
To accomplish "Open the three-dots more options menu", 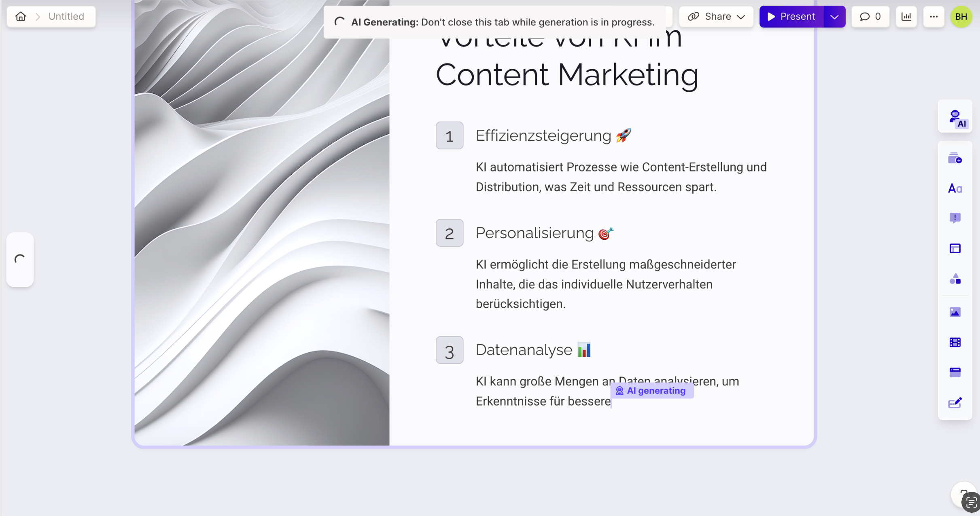I will click(x=933, y=17).
